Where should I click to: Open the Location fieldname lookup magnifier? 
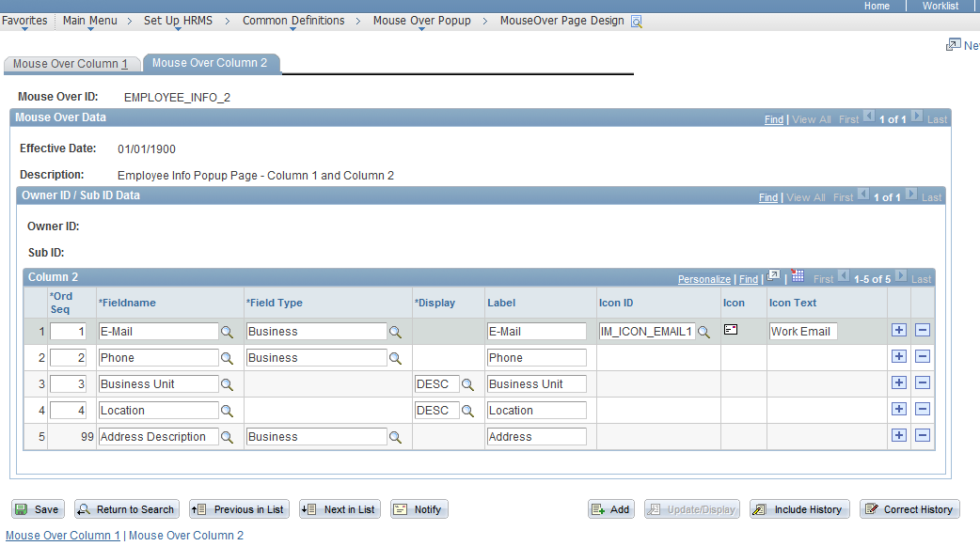coord(228,410)
